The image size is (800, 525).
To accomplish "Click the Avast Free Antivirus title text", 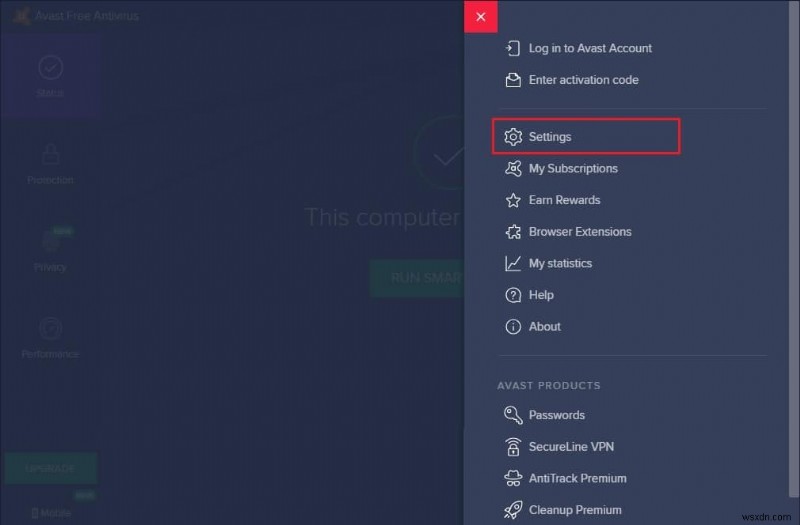I will 87,16.
